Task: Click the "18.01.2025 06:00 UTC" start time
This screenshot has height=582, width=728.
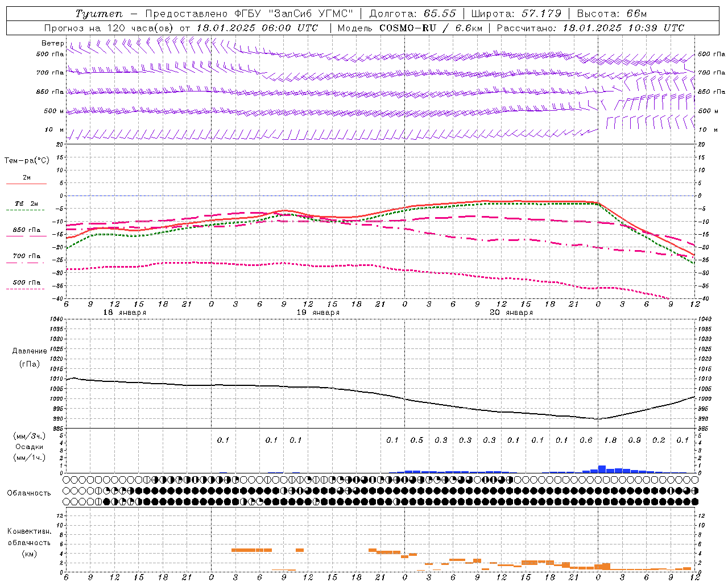Action: (257, 28)
